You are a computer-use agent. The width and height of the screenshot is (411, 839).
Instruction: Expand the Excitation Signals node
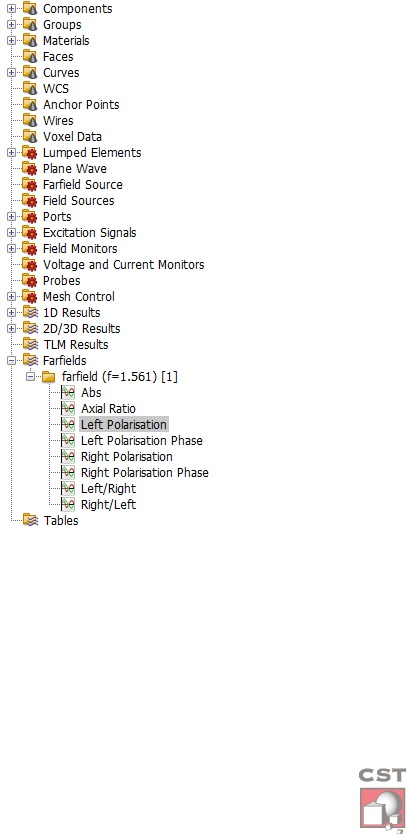[x=11, y=233]
